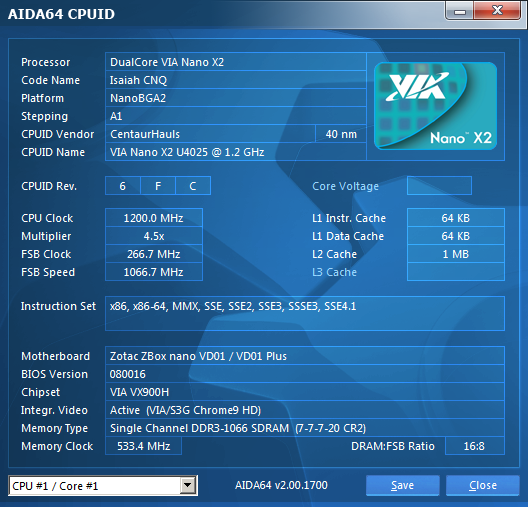The height and width of the screenshot is (507, 528).
Task: Click the BIOS Version label
Action: [54, 374]
